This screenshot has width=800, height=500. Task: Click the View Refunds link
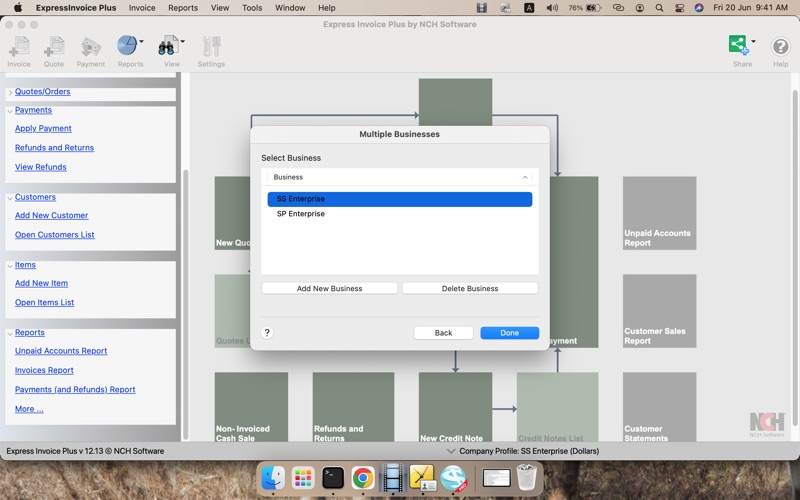click(x=41, y=167)
